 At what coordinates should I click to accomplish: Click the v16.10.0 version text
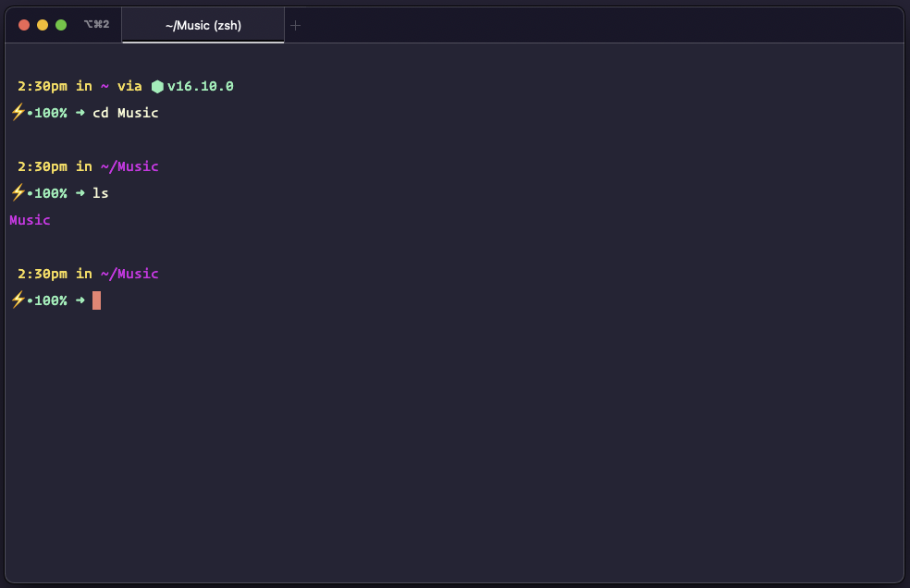click(201, 87)
